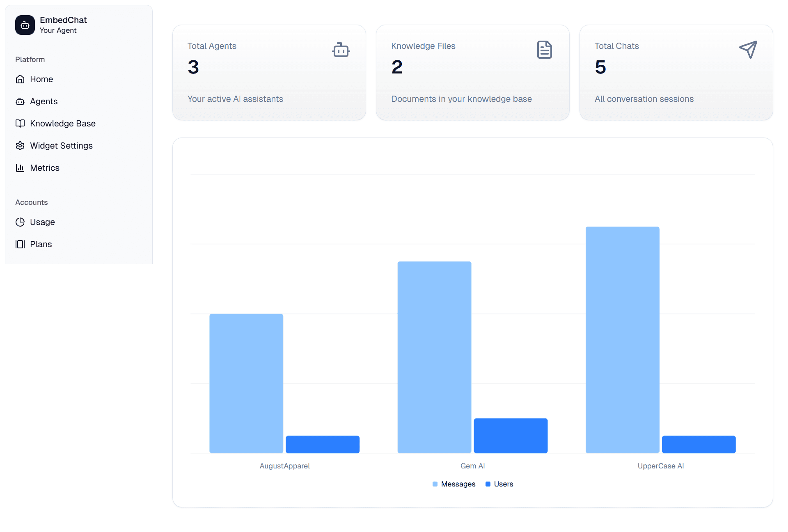
Task: Select the Metrics menu entry
Action: click(x=44, y=167)
